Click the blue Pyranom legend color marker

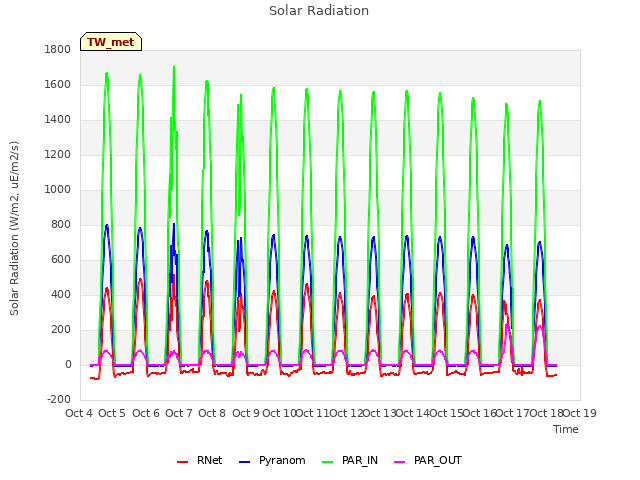(244, 462)
